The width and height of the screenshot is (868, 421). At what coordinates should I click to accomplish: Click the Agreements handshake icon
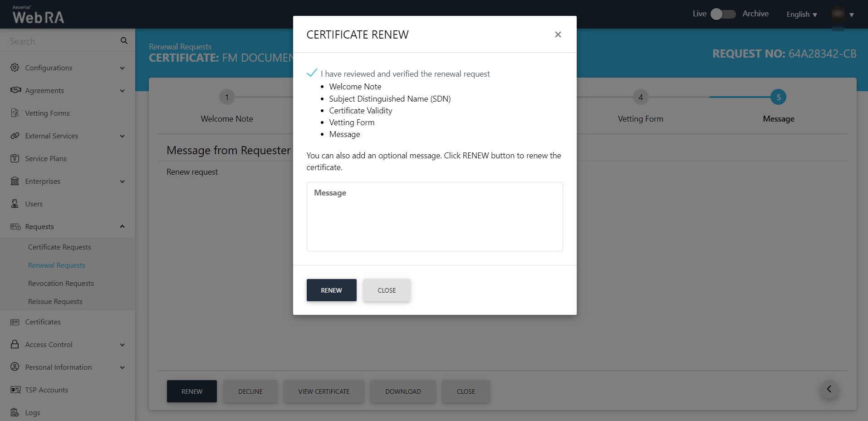point(15,90)
